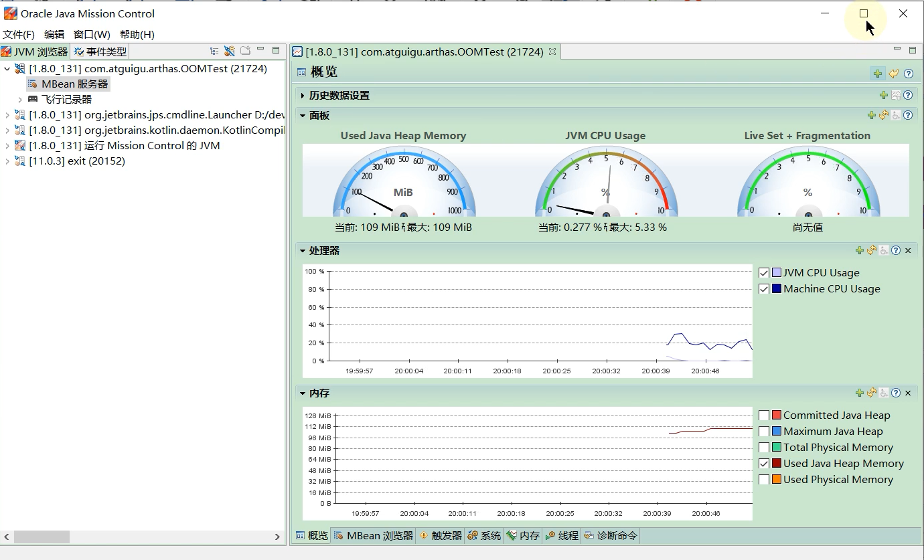Click refresh arrows icon in 面板 section
The image size is (924, 560).
(884, 115)
